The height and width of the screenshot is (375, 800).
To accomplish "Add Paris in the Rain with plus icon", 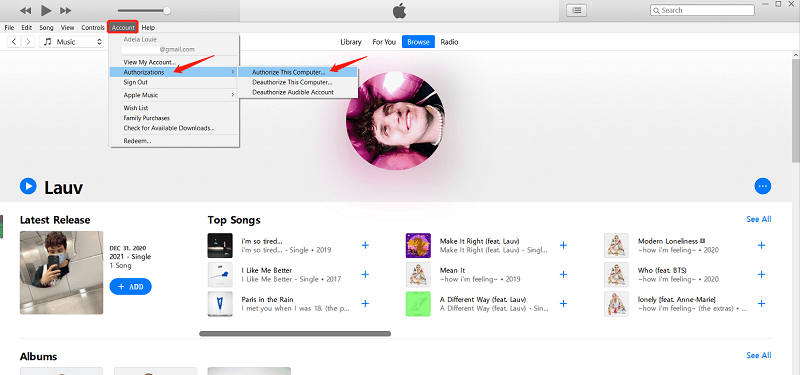I will [365, 304].
